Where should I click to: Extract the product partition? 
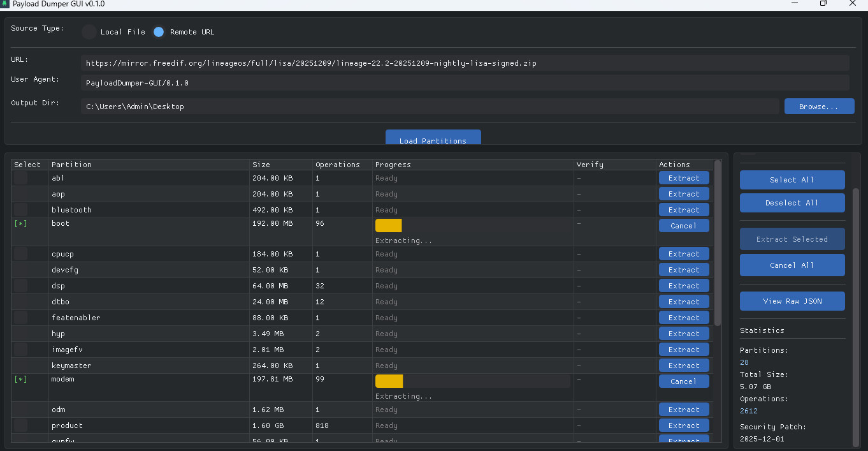coord(683,425)
